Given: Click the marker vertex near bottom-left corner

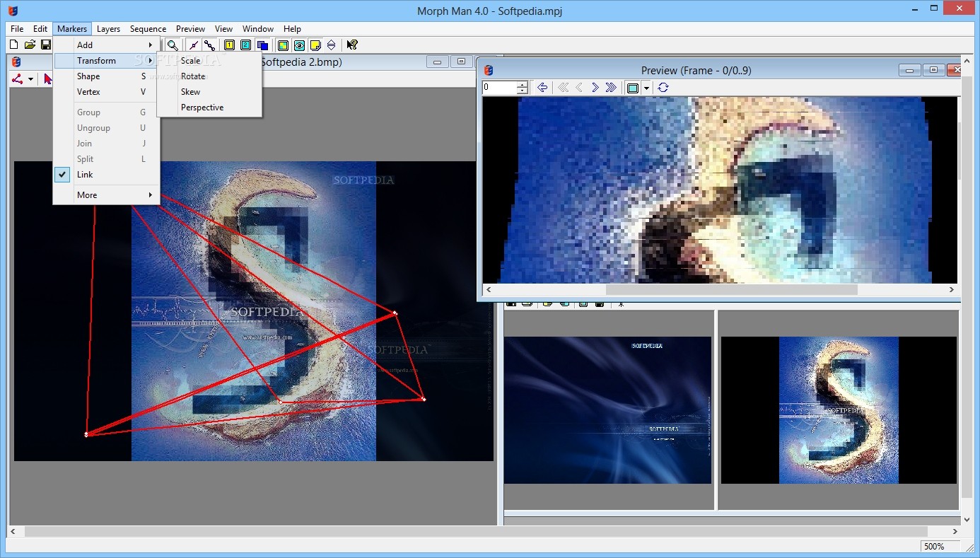Looking at the screenshot, I should click(86, 434).
